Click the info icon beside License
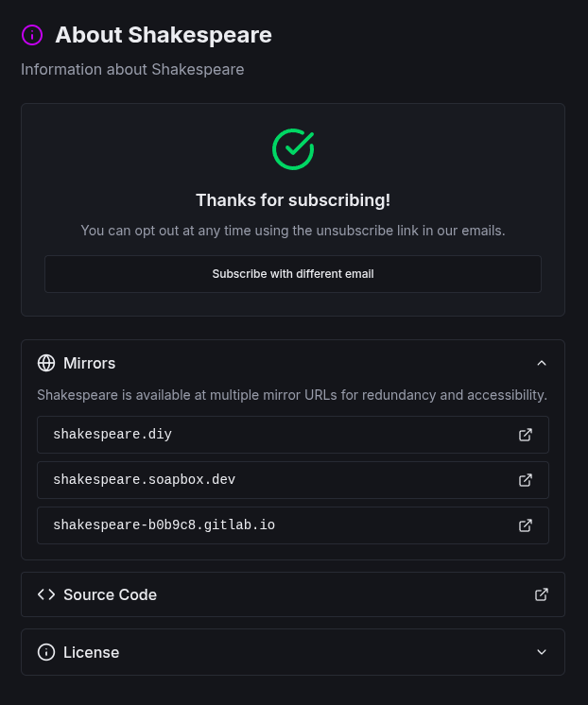588x705 pixels. (x=46, y=652)
